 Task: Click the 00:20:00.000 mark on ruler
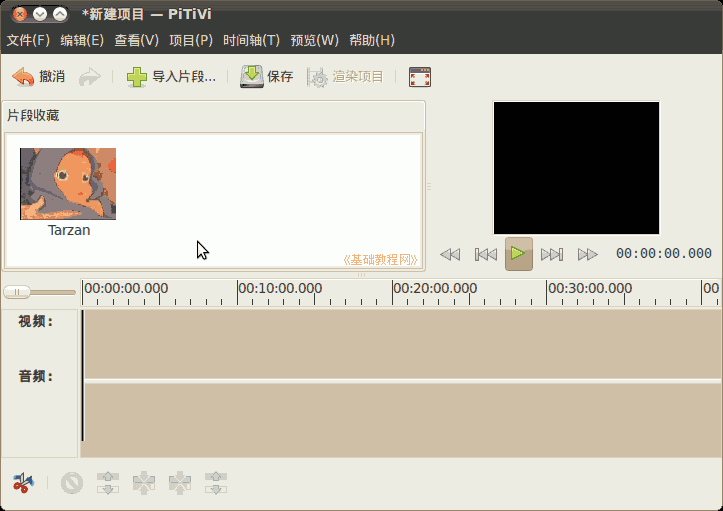435,289
